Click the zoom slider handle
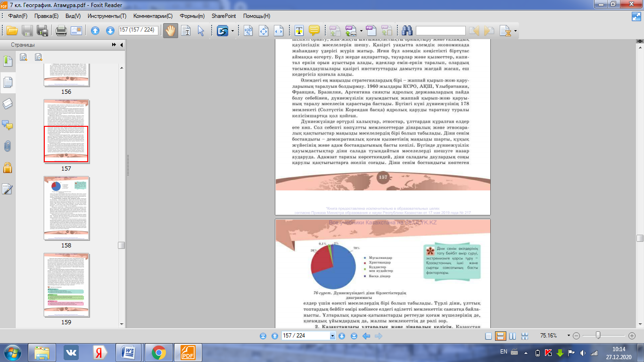Screen dimensions: 644x362 598,336
